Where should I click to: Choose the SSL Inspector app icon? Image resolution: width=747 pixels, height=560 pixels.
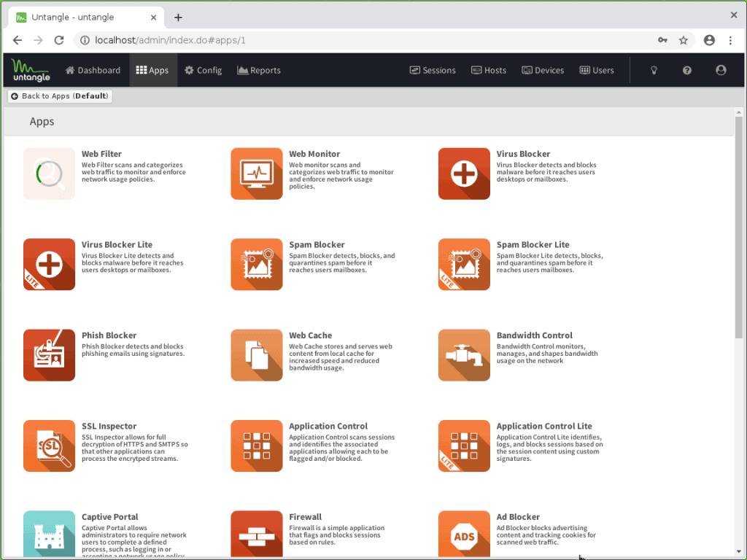(49, 446)
